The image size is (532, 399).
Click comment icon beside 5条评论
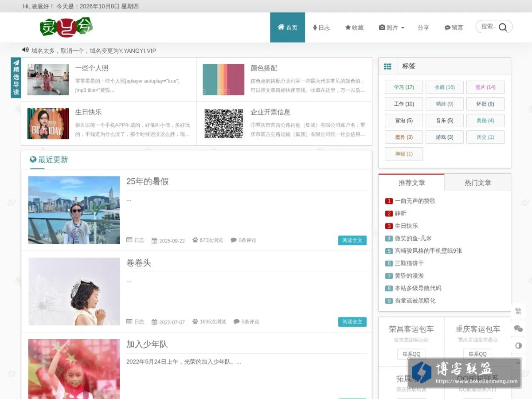(236, 321)
